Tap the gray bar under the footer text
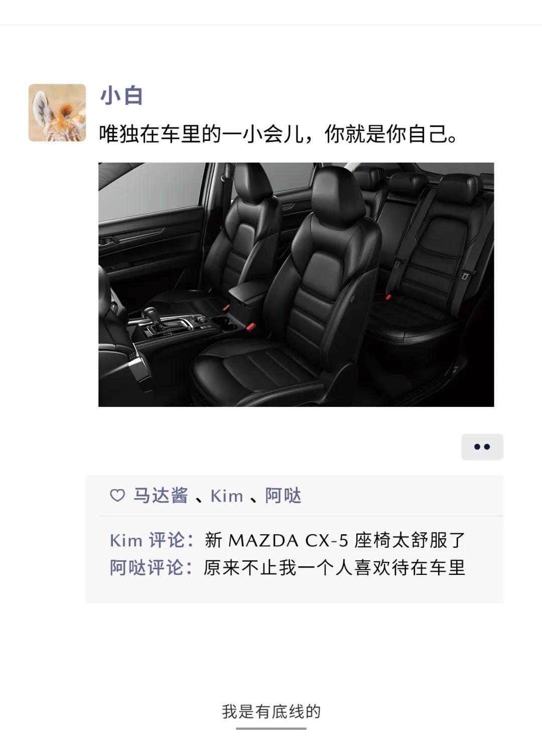 pyautogui.click(x=271, y=728)
